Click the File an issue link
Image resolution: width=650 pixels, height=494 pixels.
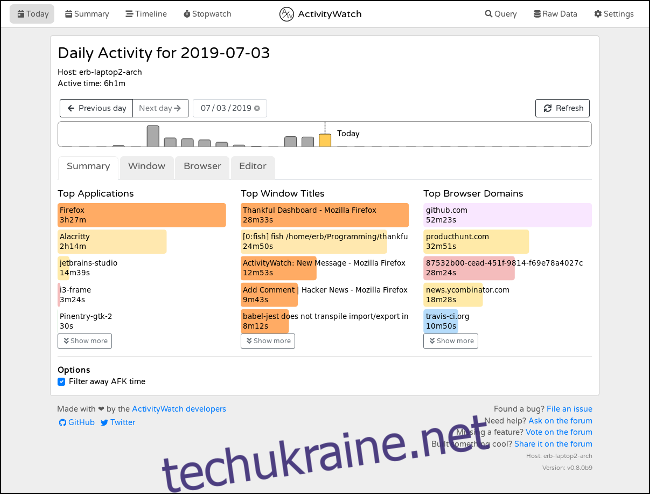tap(569, 409)
